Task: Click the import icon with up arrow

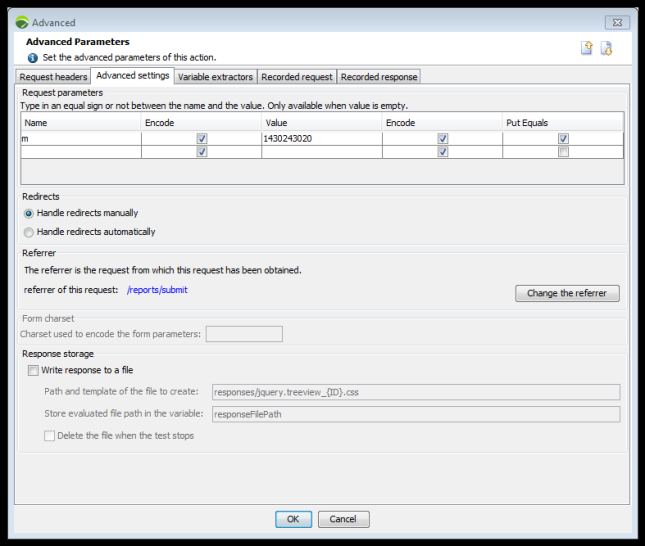Action: click(587, 48)
